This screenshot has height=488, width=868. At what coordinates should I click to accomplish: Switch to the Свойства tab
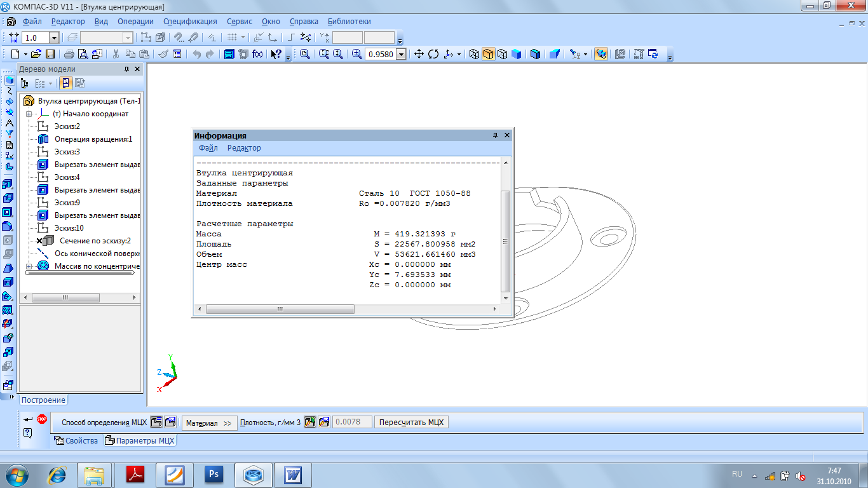pyautogui.click(x=76, y=440)
